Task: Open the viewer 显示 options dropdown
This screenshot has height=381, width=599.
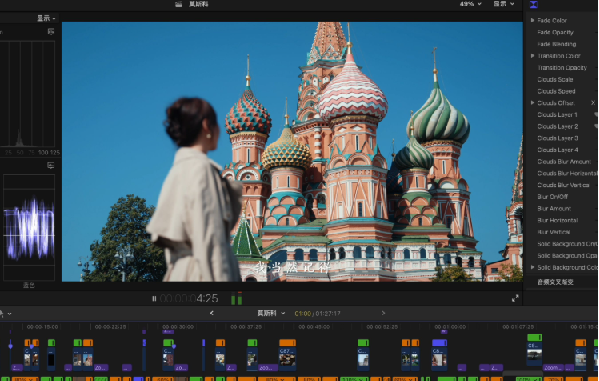Action: point(504,4)
